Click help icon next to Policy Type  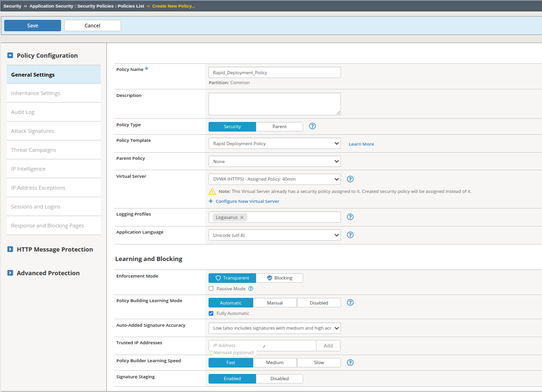point(312,126)
